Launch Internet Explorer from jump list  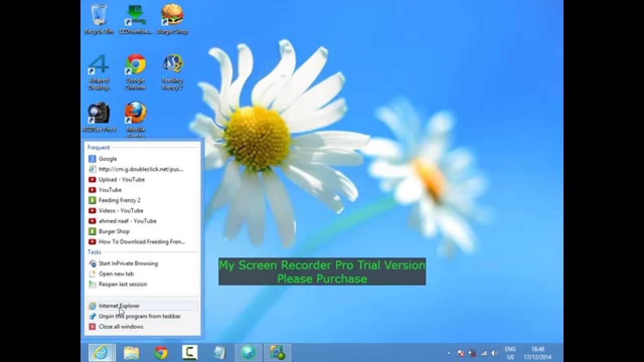pyautogui.click(x=142, y=306)
